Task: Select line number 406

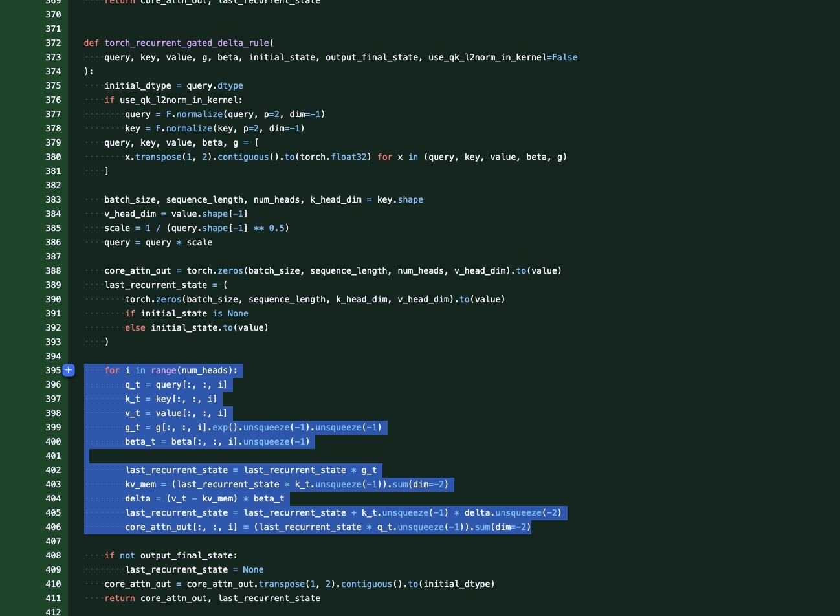Action: tap(53, 527)
